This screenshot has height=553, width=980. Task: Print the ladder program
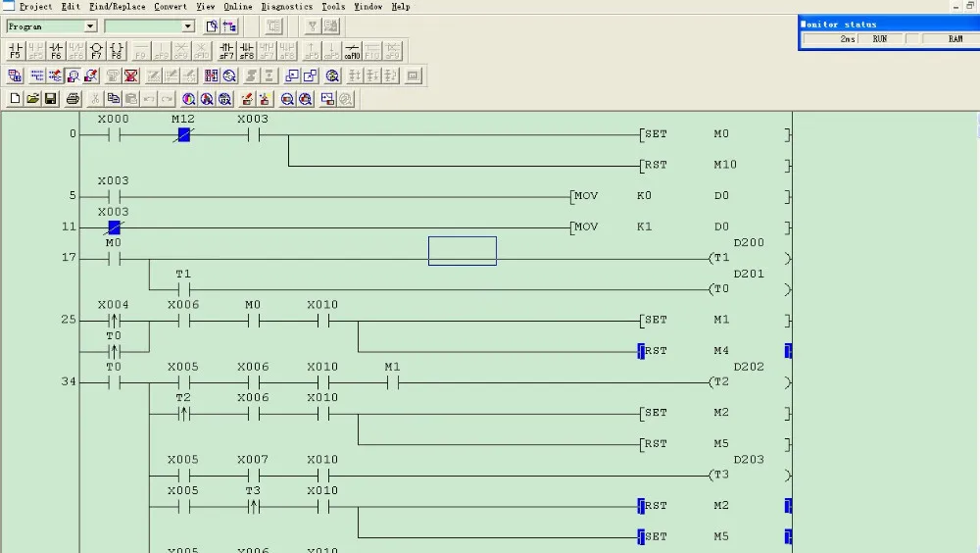(73, 99)
